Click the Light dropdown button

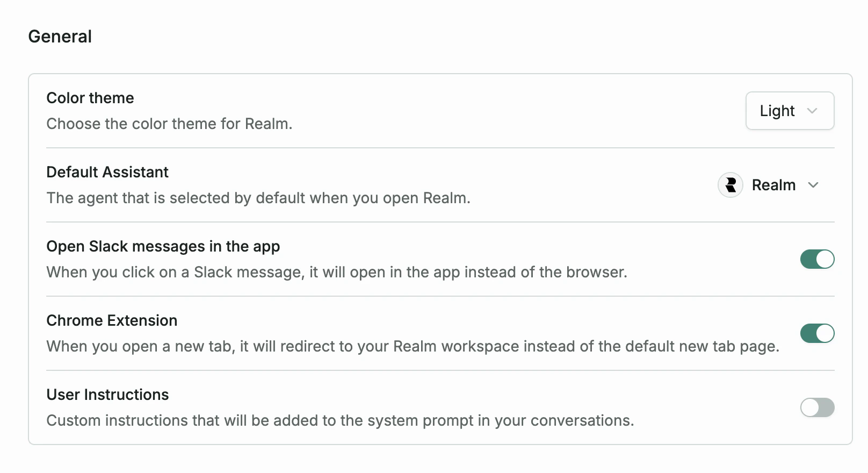coord(790,111)
